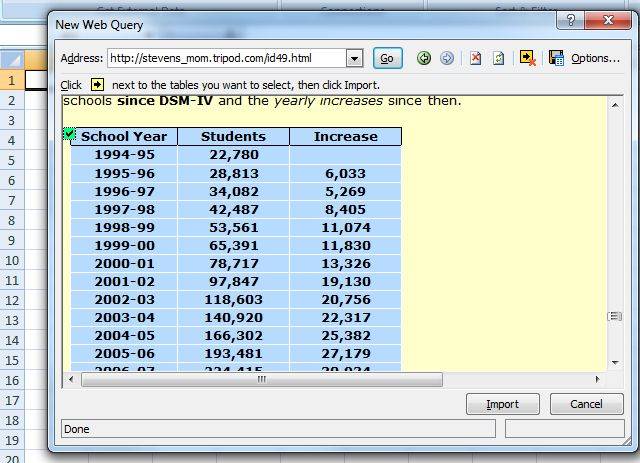Click the '193,481' students value
This screenshot has height=463, width=640.
233,353
